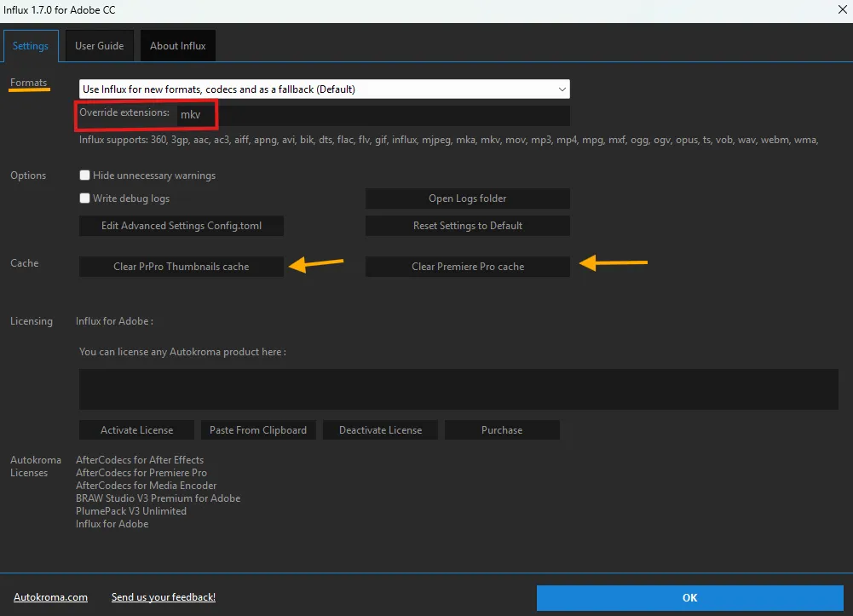Switch to the User Guide tab
Screen dimensions: 853x616
tap(100, 46)
